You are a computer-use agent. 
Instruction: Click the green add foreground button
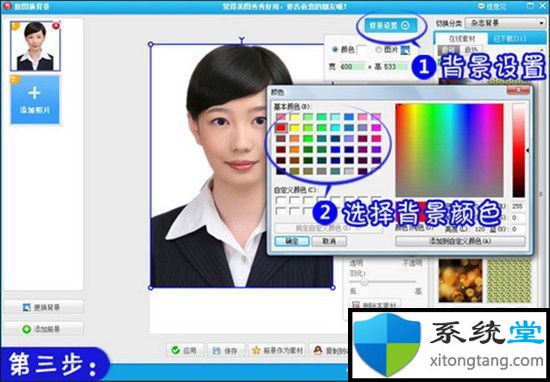point(43,329)
